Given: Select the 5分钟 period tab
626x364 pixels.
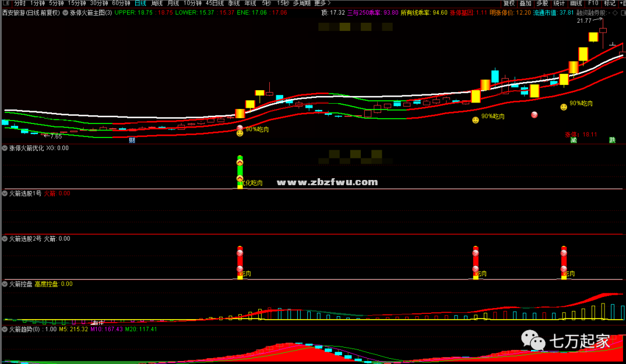Looking at the screenshot, I should (57, 3).
